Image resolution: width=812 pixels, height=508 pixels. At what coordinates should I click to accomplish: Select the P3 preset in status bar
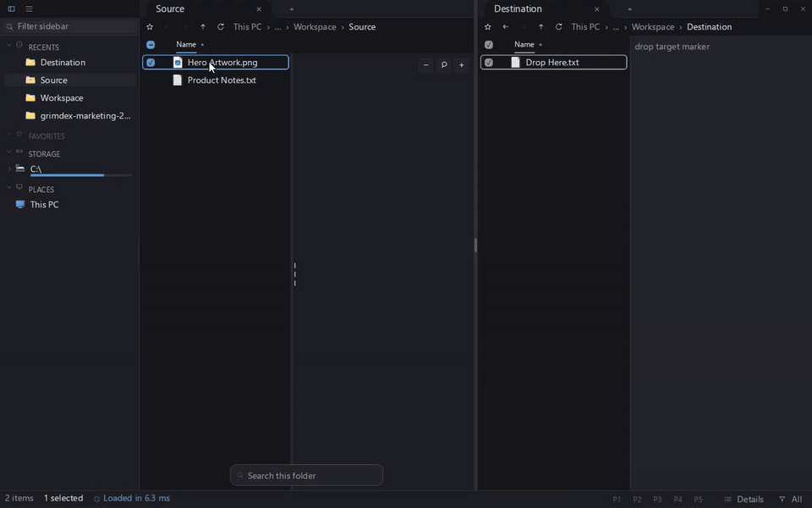click(657, 500)
